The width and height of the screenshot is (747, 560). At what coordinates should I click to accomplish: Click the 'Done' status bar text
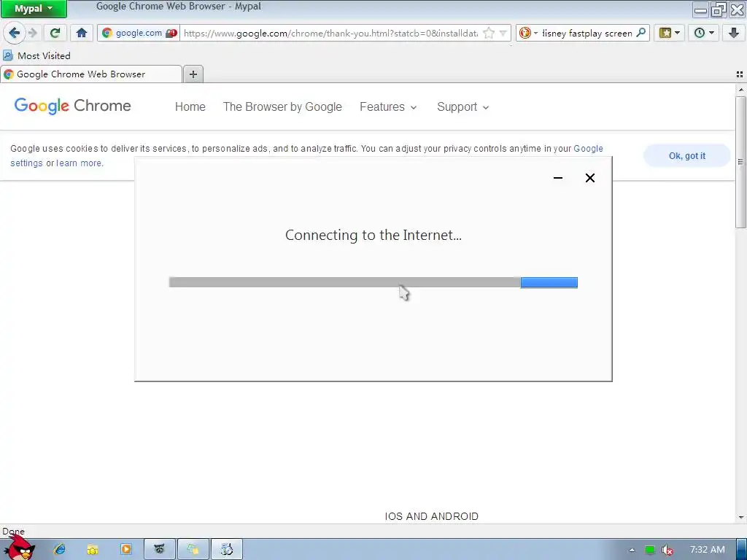[x=13, y=531]
